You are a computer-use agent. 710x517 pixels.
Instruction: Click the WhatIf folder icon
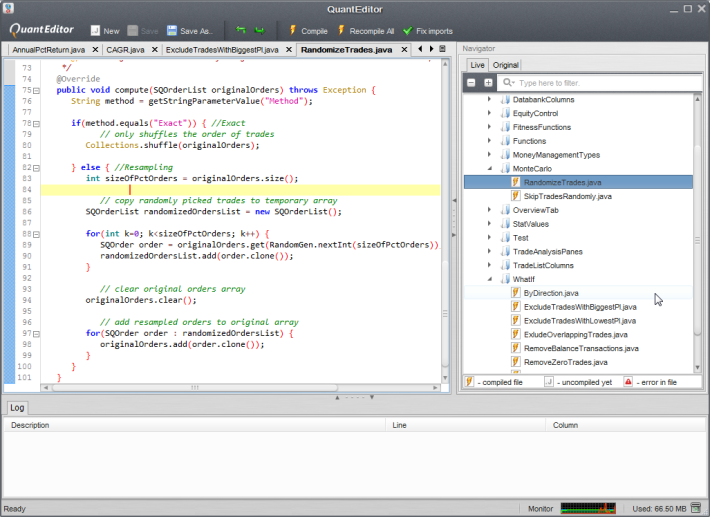(x=504, y=279)
